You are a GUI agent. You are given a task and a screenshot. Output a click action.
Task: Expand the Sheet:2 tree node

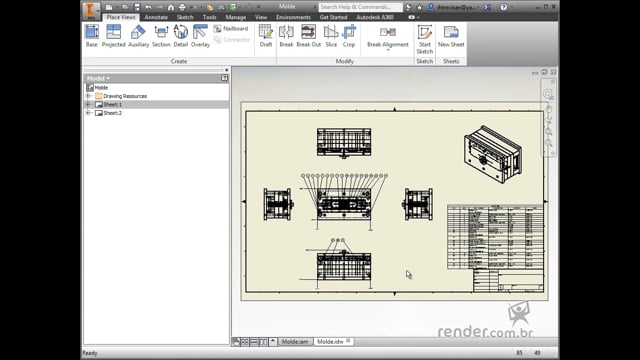tap(88, 113)
